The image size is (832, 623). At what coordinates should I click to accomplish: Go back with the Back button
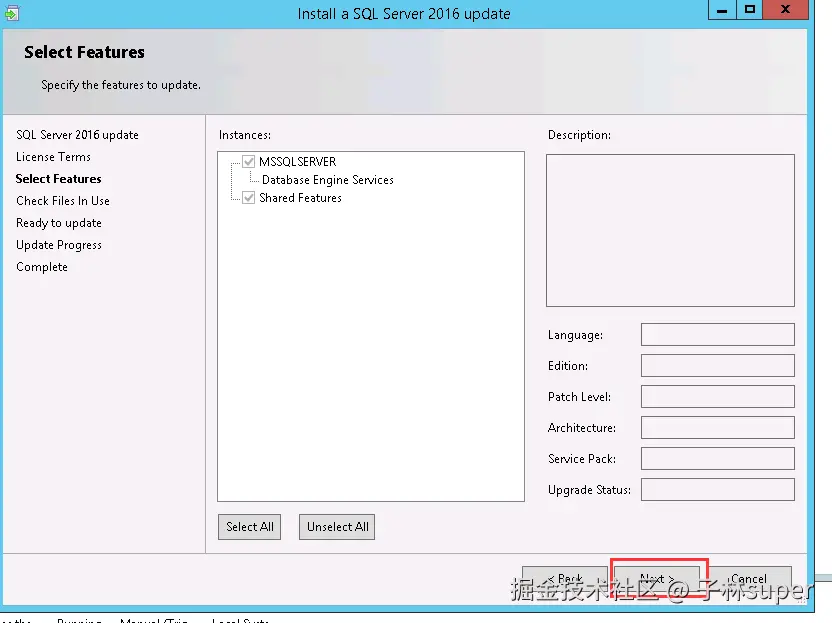click(565, 579)
